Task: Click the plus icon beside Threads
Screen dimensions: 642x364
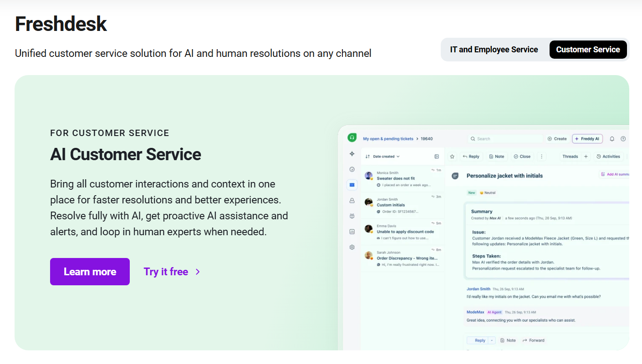Action: coord(586,157)
